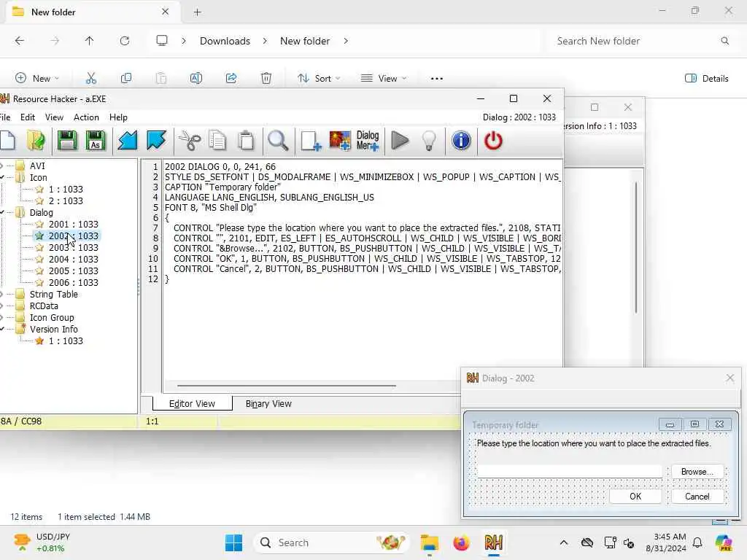This screenshot has height=560, width=747.
Task: Open the Edit menu in Resource Hacker
Action: (x=28, y=117)
